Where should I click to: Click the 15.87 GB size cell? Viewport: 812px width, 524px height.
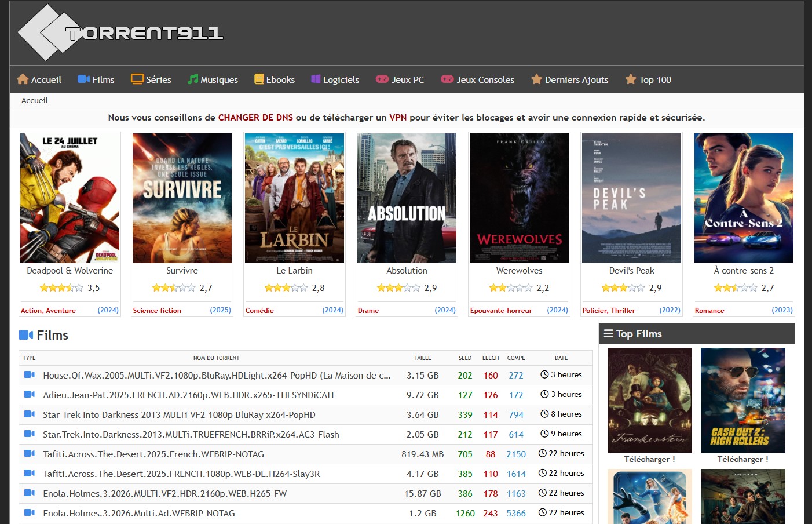coord(423,494)
